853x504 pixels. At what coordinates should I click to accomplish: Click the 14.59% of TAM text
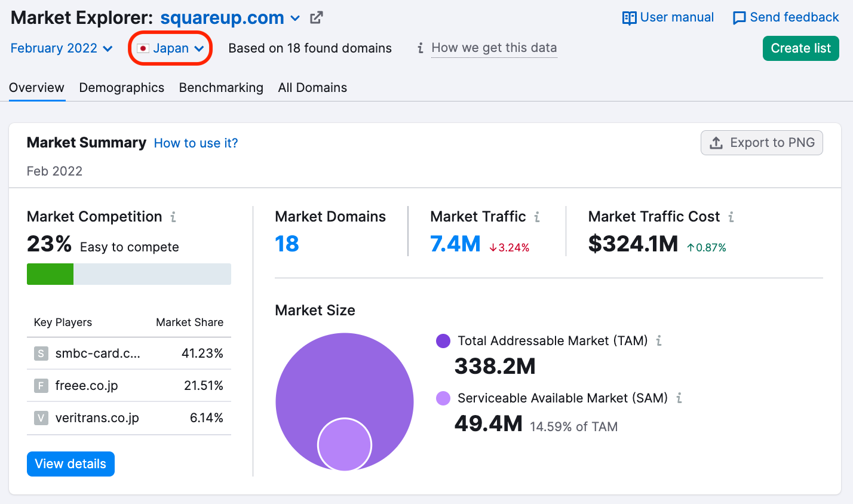(x=574, y=426)
